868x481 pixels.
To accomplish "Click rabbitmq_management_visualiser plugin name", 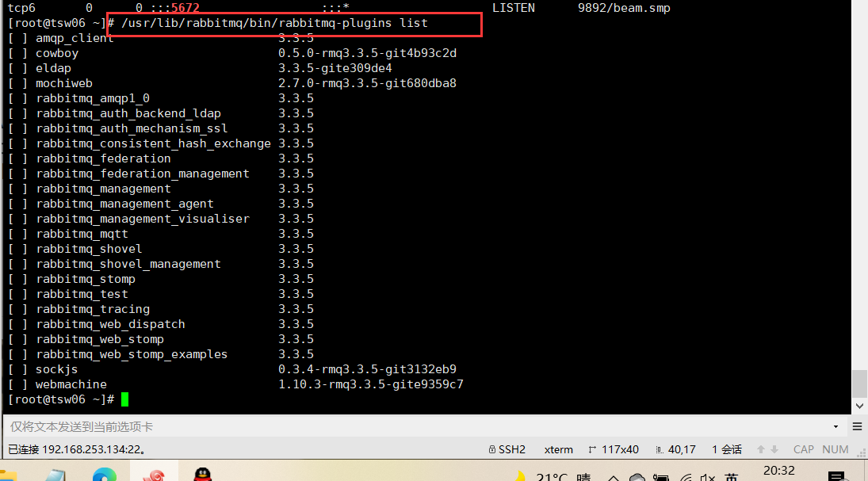I will pyautogui.click(x=143, y=219).
